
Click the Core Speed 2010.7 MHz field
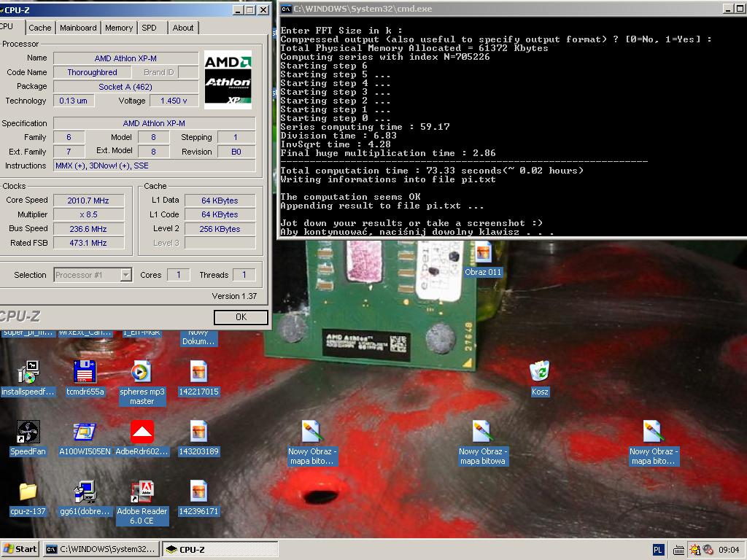(x=88, y=201)
